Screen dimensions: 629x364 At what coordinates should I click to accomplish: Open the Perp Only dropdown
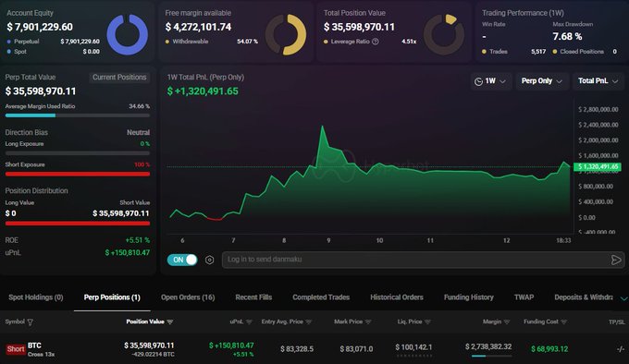pyautogui.click(x=541, y=81)
